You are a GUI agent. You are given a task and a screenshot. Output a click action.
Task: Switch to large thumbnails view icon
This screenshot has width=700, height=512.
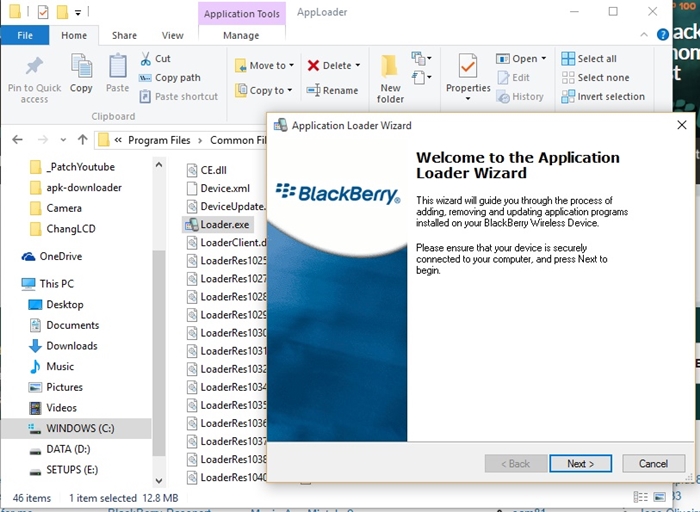[x=659, y=497]
